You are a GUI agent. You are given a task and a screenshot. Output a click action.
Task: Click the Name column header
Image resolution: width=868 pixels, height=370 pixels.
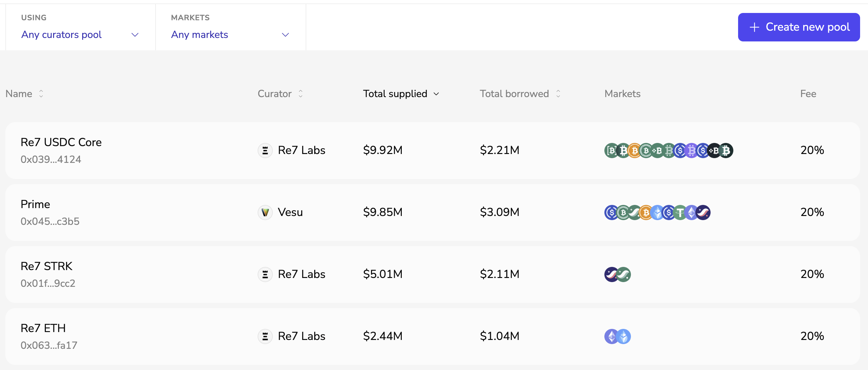coord(19,94)
